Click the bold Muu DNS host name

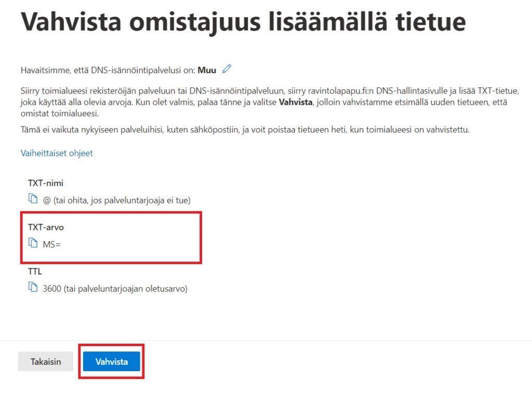[207, 69]
